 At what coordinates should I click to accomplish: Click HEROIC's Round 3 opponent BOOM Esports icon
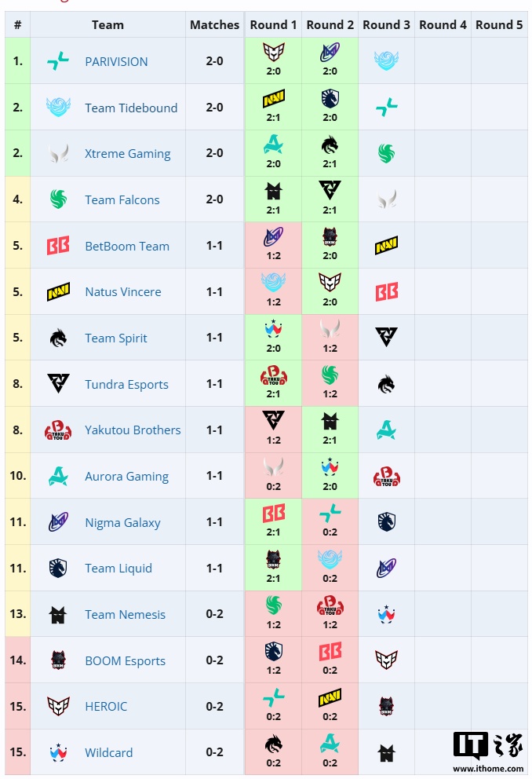click(386, 706)
